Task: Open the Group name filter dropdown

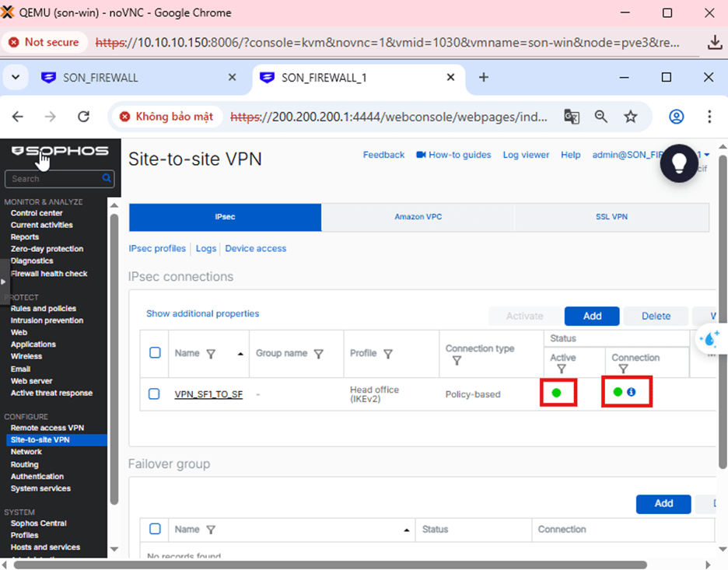Action: point(318,354)
